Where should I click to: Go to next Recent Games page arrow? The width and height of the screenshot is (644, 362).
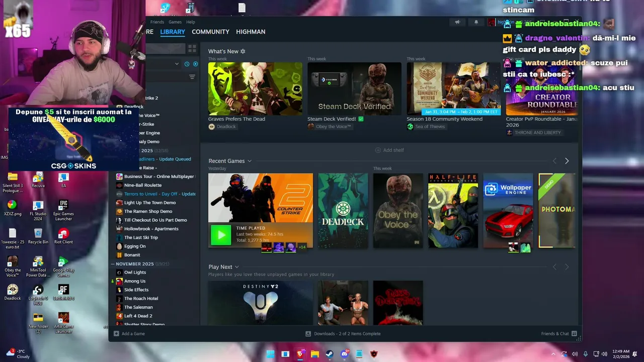(567, 161)
